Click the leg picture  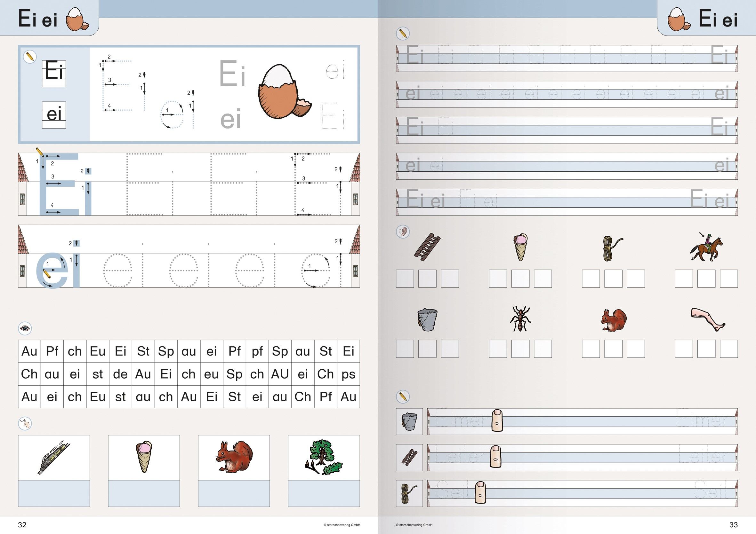[x=707, y=319]
